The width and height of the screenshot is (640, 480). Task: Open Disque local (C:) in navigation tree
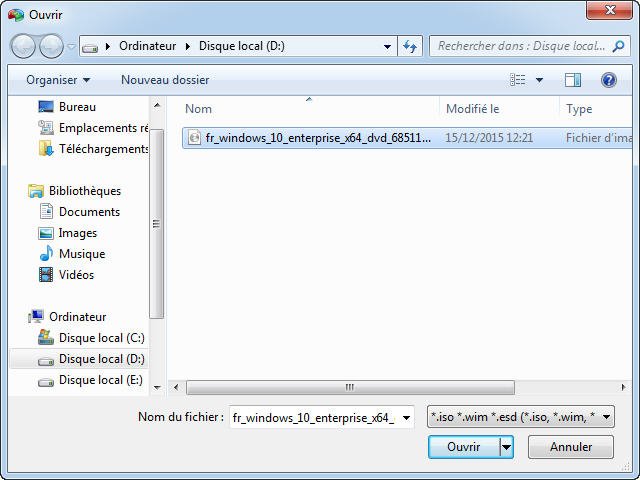tap(91, 338)
